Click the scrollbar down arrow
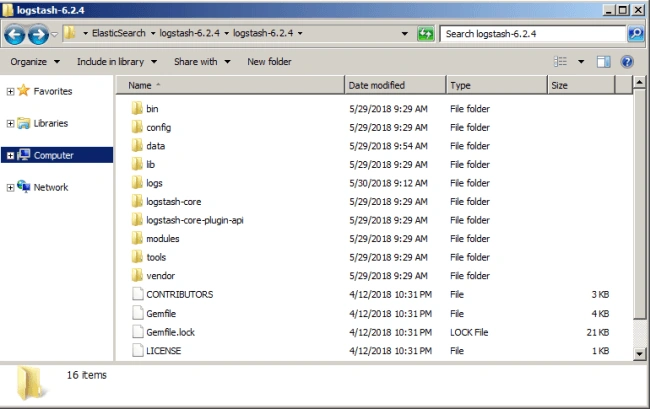This screenshot has height=409, width=650. tap(639, 354)
